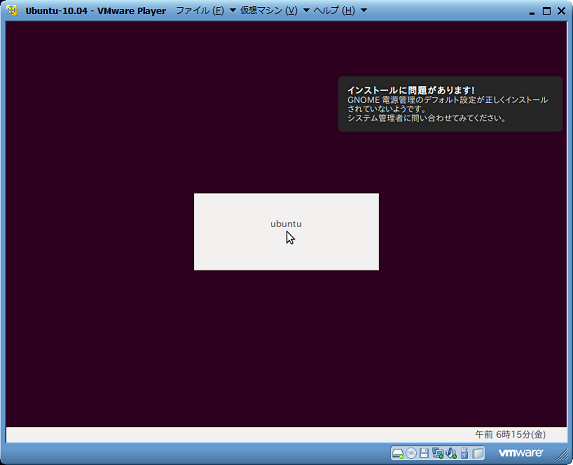Click the hard disk device icon
This screenshot has width=573, height=465.
tap(398, 453)
